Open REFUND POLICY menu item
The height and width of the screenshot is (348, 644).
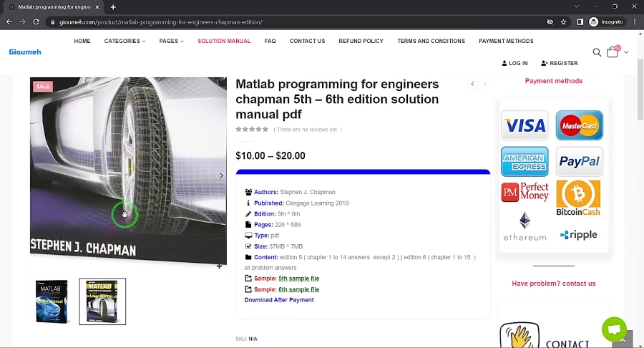pos(361,41)
